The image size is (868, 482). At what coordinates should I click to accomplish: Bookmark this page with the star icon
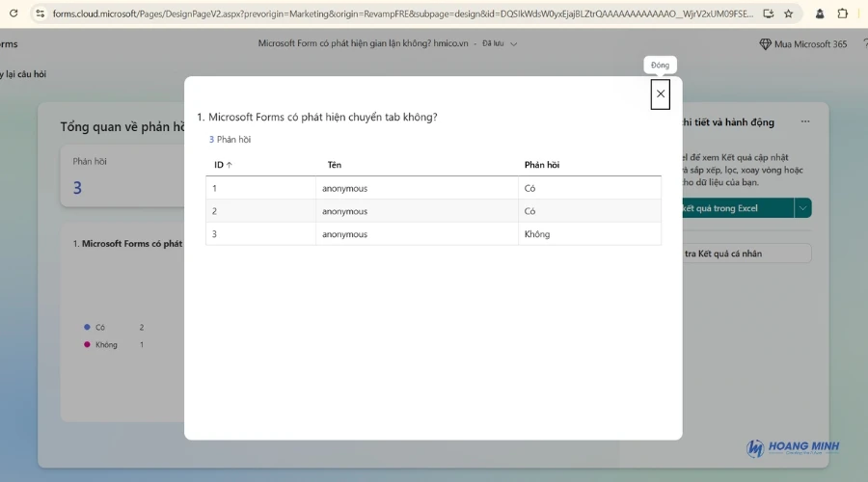pyautogui.click(x=788, y=13)
